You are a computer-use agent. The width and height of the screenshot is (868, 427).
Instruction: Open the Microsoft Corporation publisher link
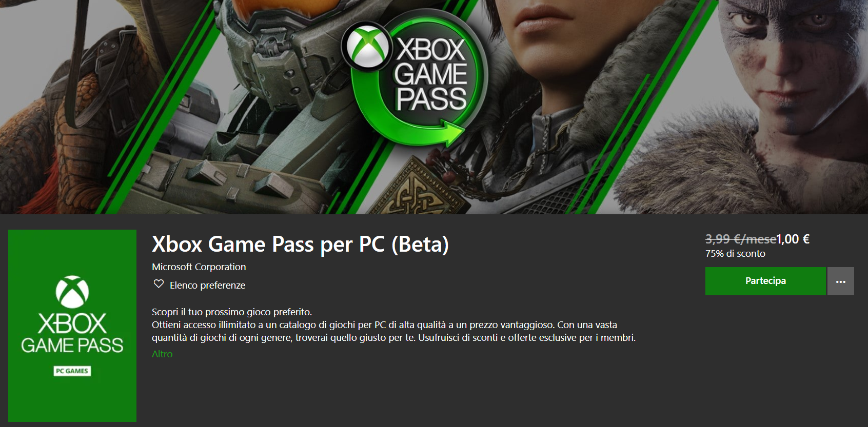coord(199,267)
